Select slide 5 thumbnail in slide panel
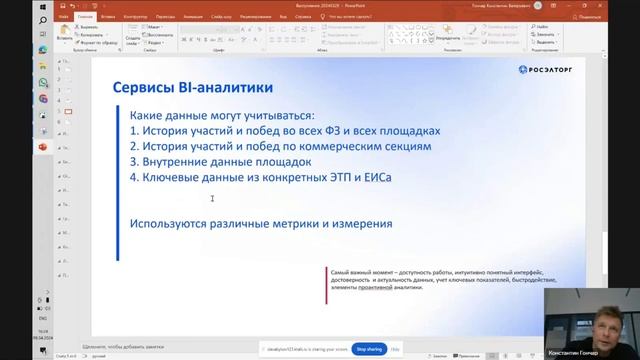Screen dimensions: 640x360 click(x=68, y=111)
